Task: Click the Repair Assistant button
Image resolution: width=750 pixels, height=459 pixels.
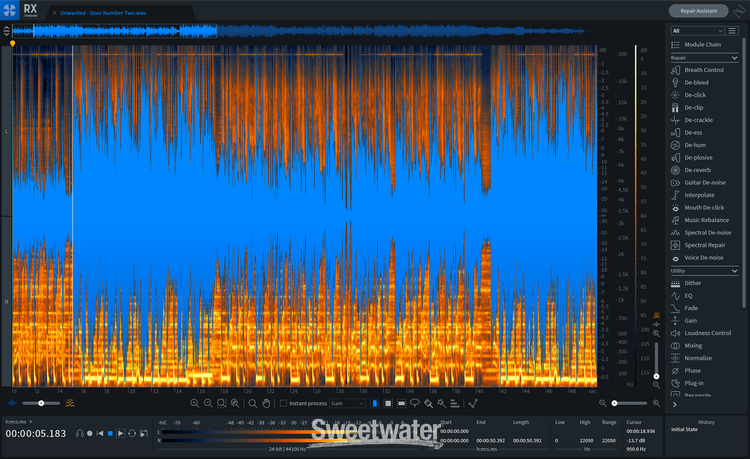Action: (698, 11)
